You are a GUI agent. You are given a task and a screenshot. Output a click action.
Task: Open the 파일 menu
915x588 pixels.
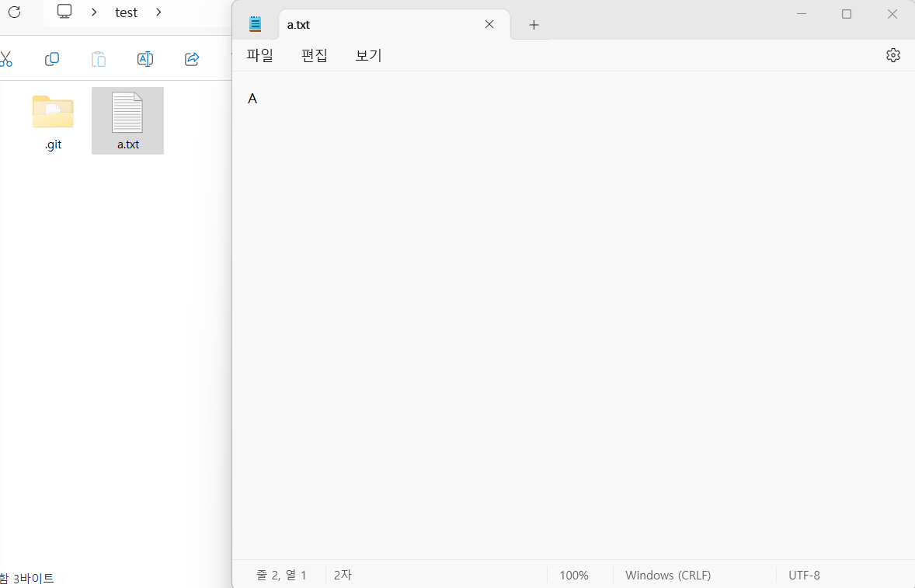pos(259,55)
